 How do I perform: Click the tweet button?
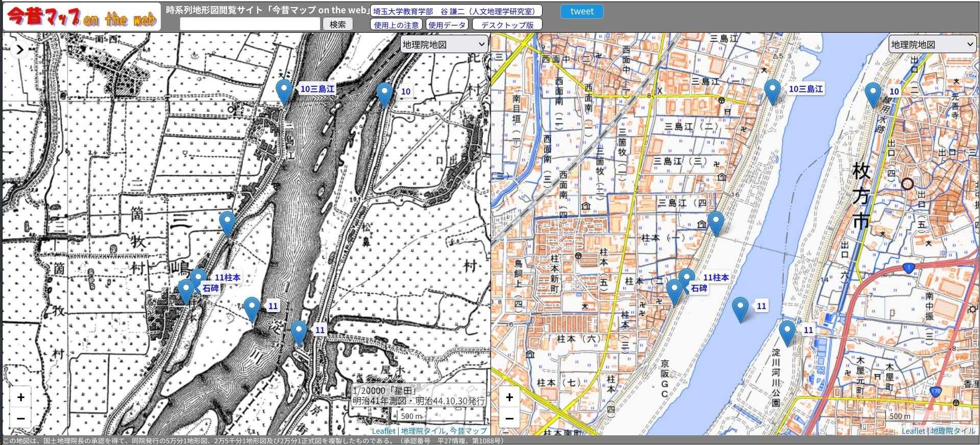point(581,11)
